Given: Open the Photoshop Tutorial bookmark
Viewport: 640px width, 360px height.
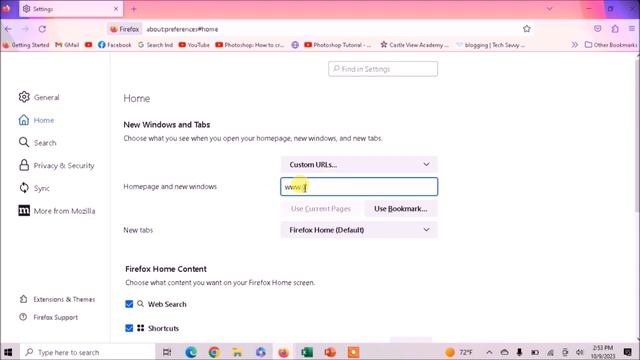Looking at the screenshot, I should click(x=338, y=45).
